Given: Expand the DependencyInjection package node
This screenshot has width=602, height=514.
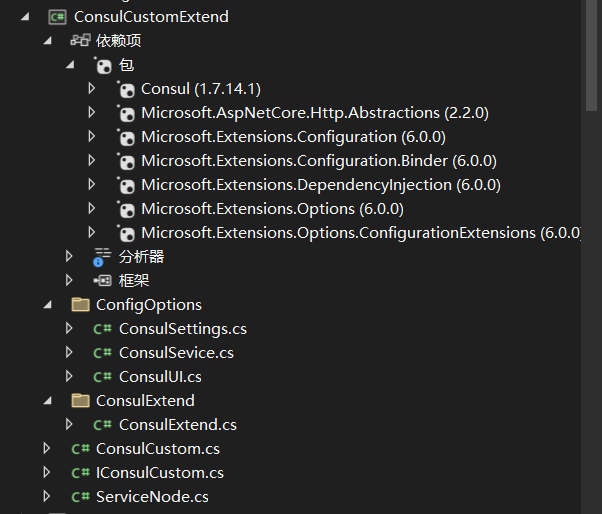Looking at the screenshot, I should point(91,184).
